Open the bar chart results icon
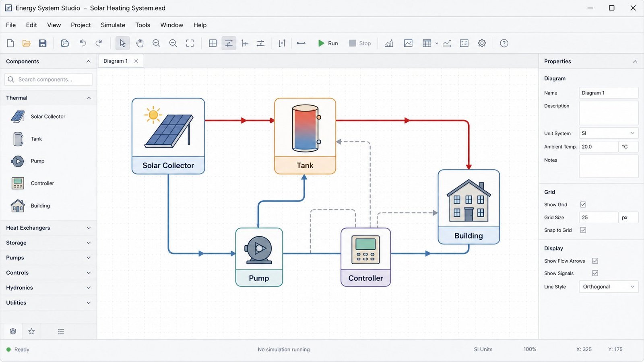Viewport: 644px width, 362px height. (x=389, y=43)
